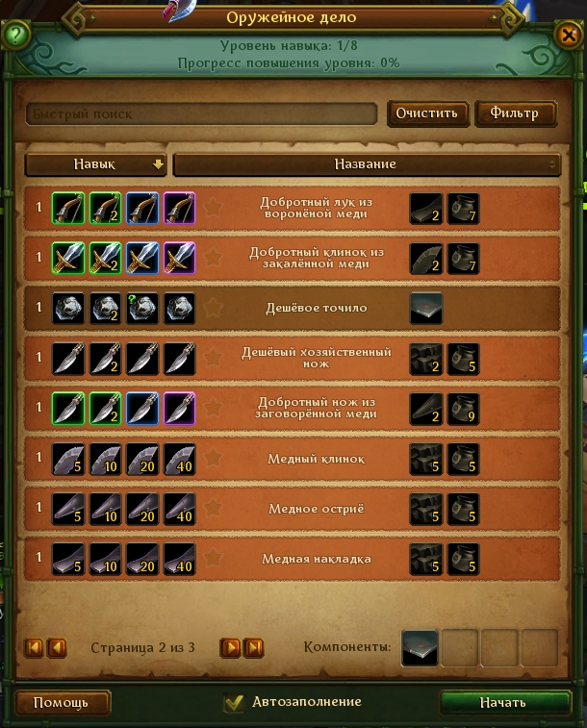The width and height of the screenshot is (587, 728).
Task: Sort by the Навык column header
Action: click(95, 164)
